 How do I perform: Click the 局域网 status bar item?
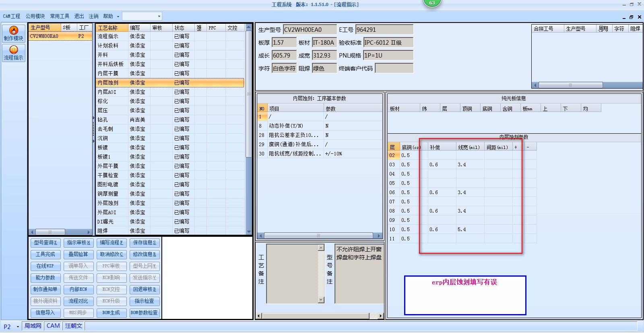click(x=33, y=326)
